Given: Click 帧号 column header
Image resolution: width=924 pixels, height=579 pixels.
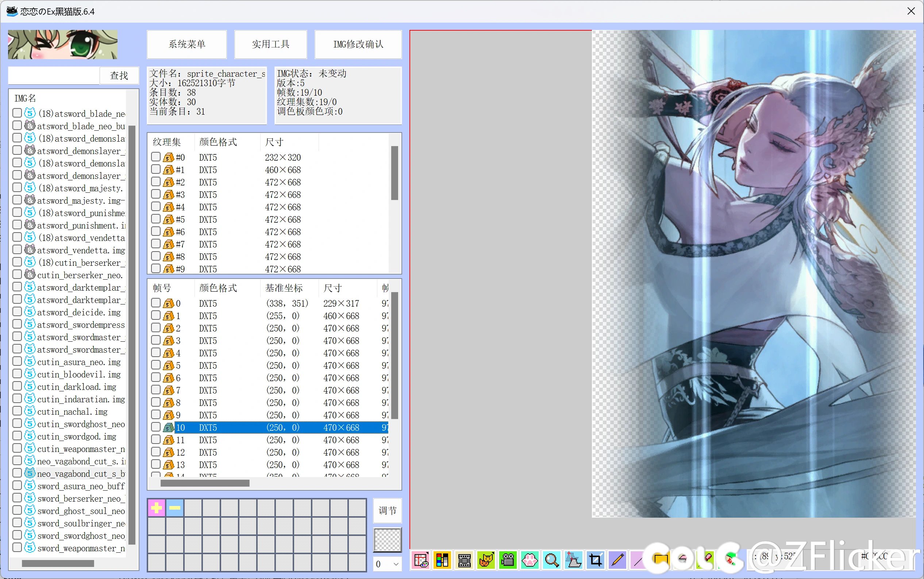Looking at the screenshot, I should click(x=162, y=288).
